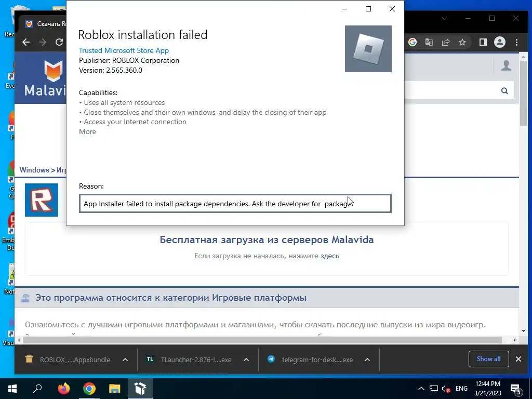Screen dimensions: 532x399
Task: Open downloaded ROBLOX Appxbundle file
Action: pyautogui.click(x=68, y=360)
